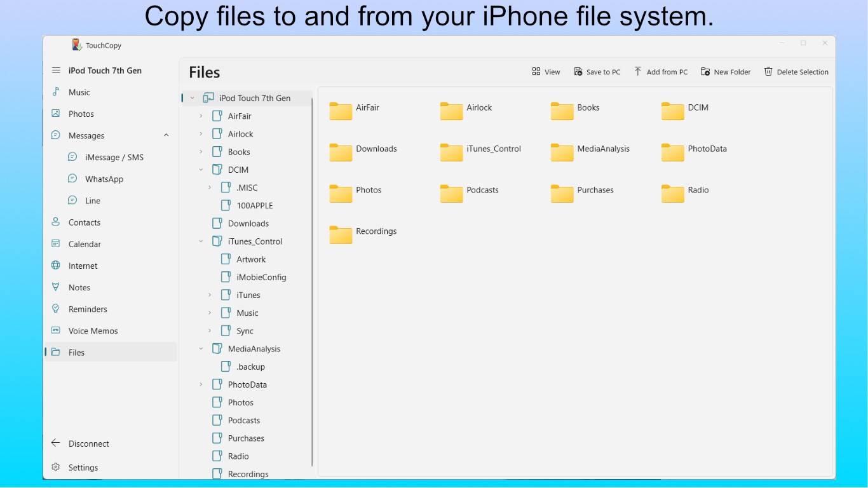
Task: Click the Voice Memos icon
Action: (57, 330)
